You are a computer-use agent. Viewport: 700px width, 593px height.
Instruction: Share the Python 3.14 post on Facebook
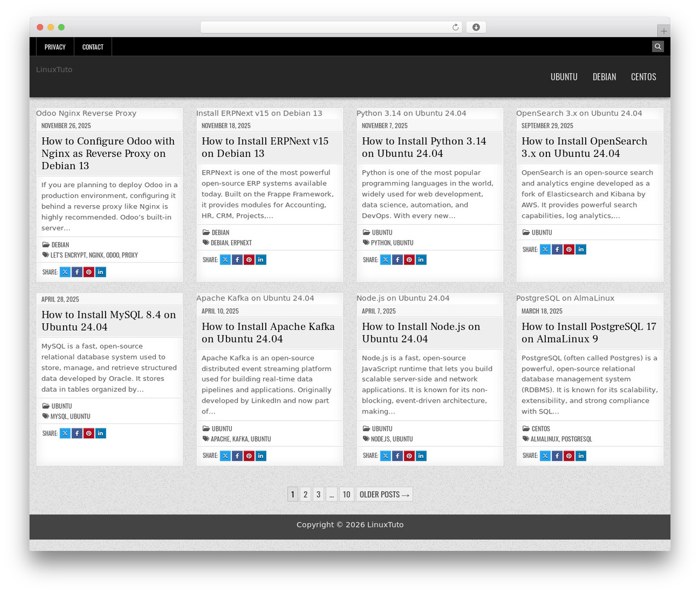(398, 260)
